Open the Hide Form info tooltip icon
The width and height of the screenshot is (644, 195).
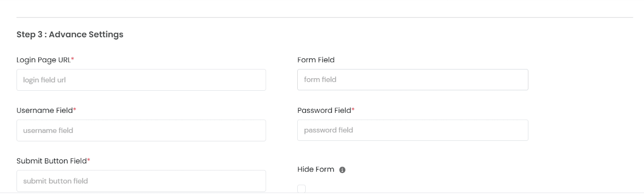pyautogui.click(x=342, y=170)
